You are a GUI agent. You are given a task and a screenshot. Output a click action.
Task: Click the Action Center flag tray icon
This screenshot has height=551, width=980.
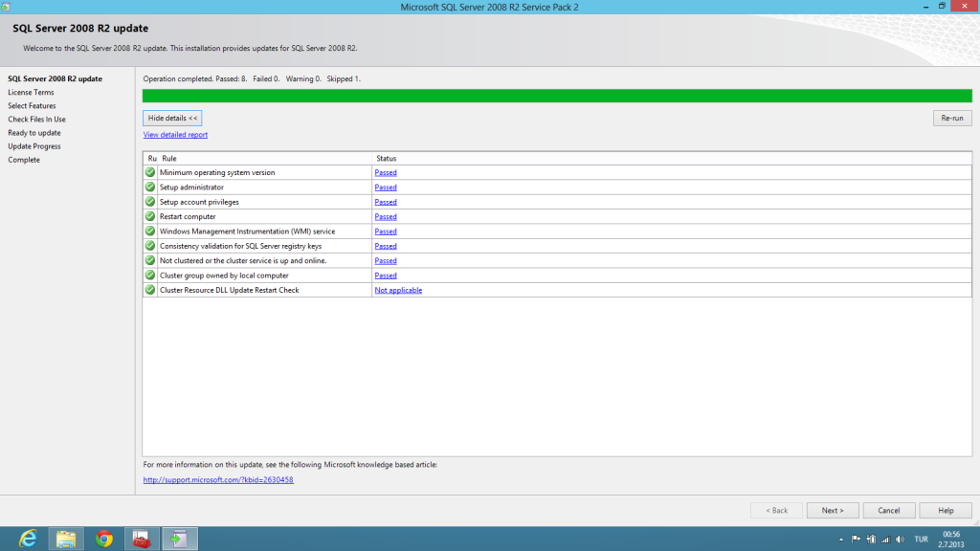[856, 540]
